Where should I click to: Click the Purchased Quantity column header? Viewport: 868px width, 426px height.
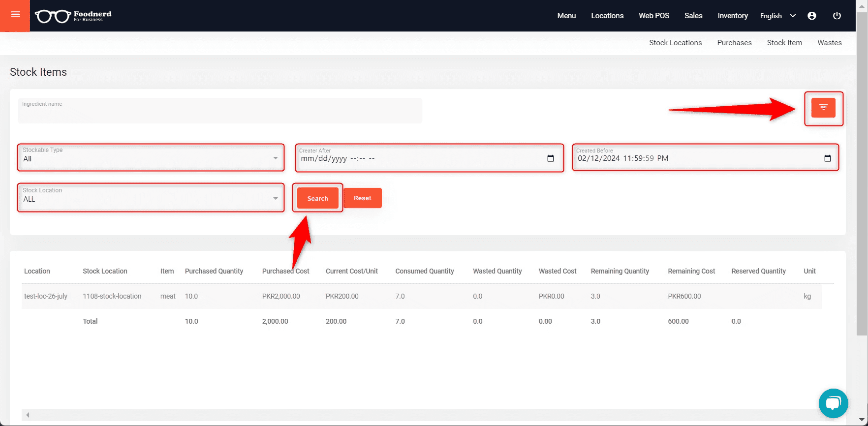(214, 271)
